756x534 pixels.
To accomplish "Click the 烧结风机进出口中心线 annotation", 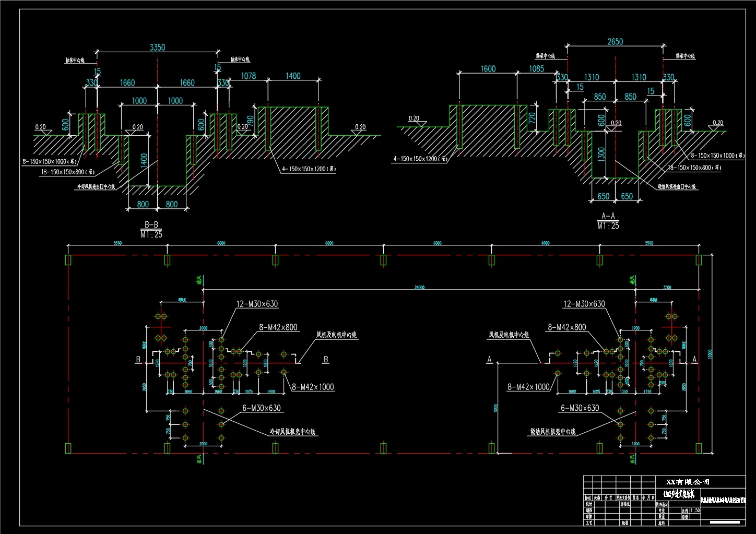I will click(677, 186).
